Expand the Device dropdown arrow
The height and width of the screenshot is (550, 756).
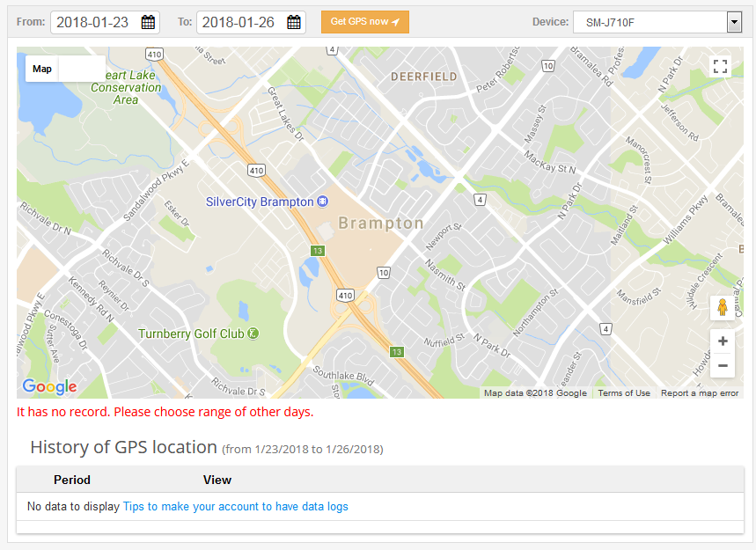tap(734, 22)
